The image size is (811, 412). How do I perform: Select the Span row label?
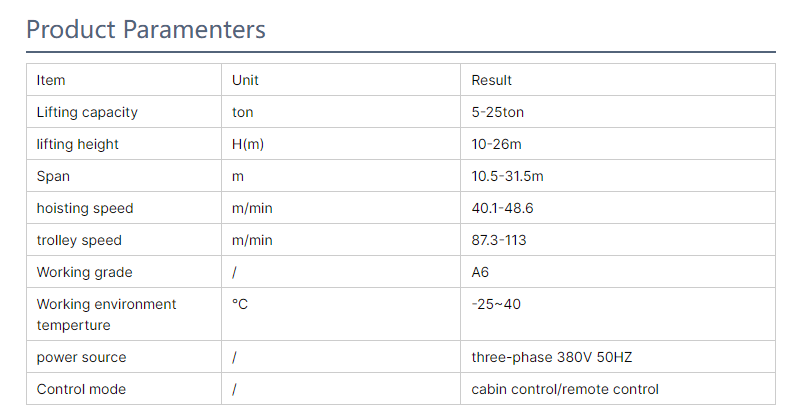tap(53, 176)
